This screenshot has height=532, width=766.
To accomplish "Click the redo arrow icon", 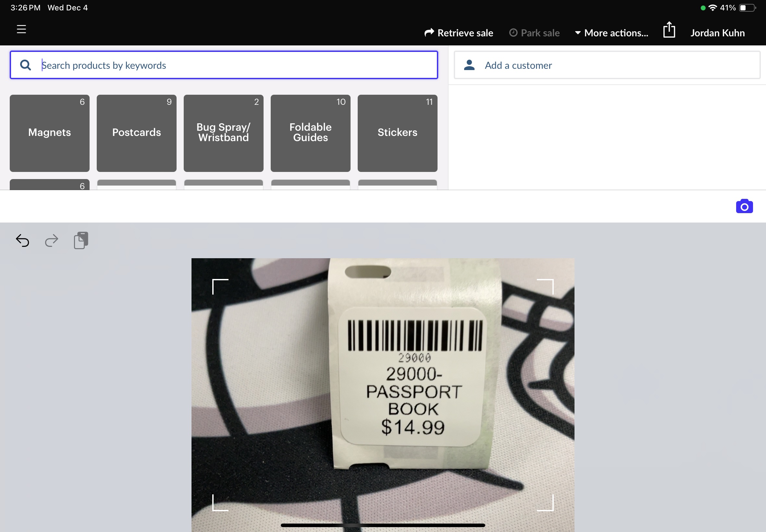I will (51, 240).
